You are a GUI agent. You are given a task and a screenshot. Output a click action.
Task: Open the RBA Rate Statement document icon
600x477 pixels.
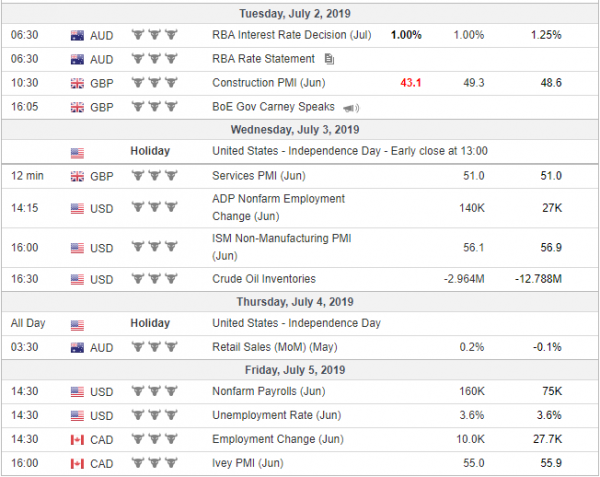pyautogui.click(x=329, y=59)
